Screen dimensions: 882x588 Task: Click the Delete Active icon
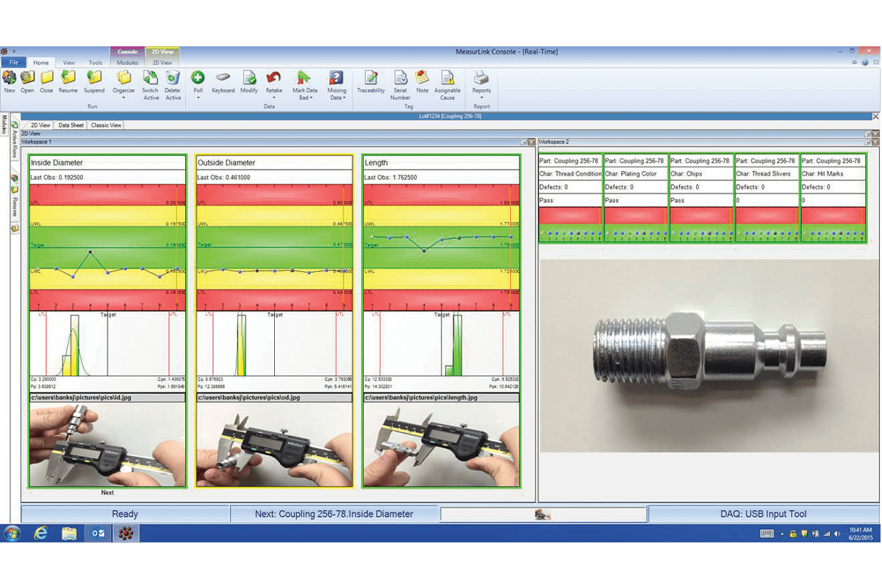click(173, 84)
